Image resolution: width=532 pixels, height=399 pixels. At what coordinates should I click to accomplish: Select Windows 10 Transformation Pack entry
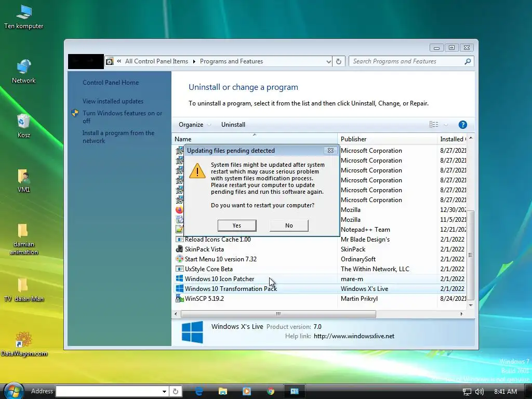point(231,288)
